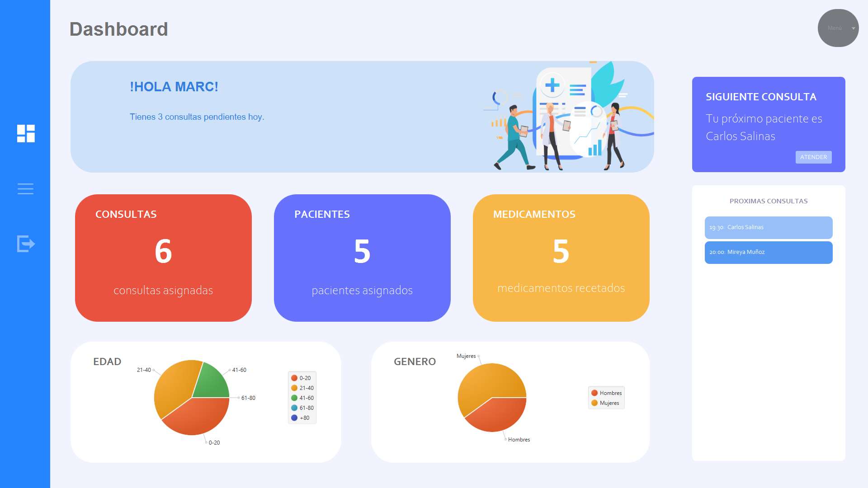The width and height of the screenshot is (868, 488).
Task: Toggle 61-80 legend entry in Edad chart
Action: pos(306,408)
